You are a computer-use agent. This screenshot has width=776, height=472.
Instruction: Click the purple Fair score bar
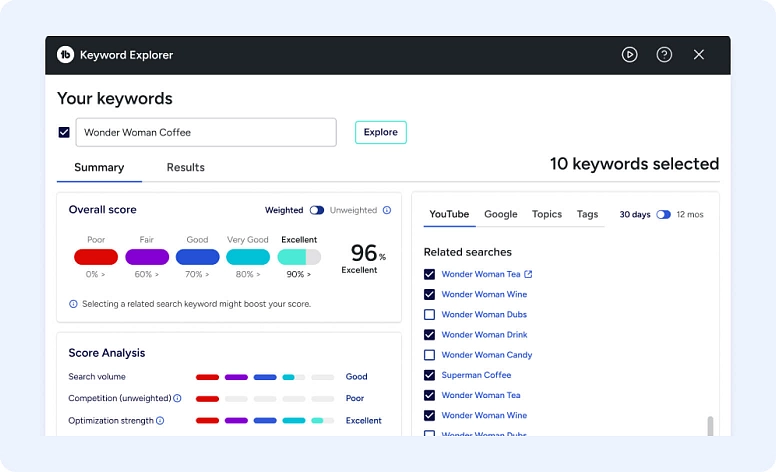[147, 257]
